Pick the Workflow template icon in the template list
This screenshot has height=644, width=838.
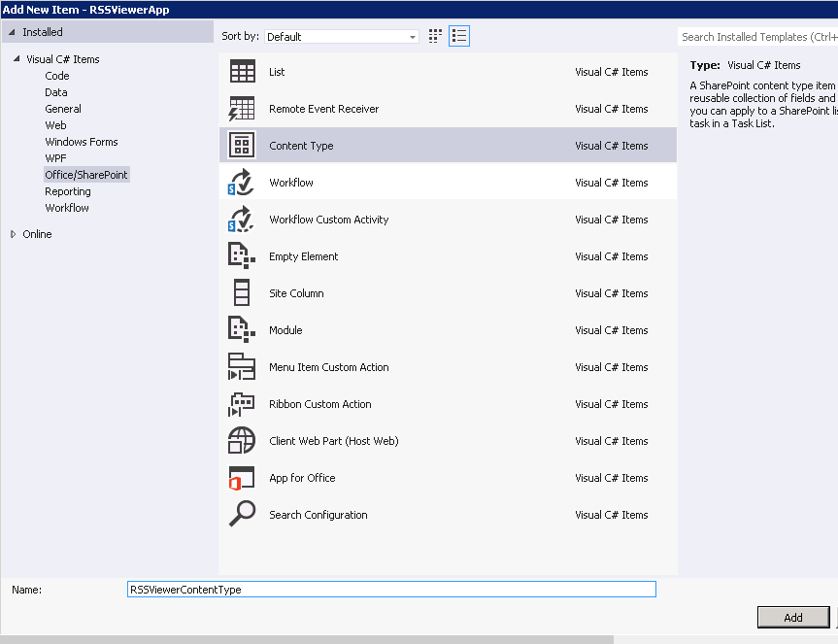click(x=241, y=183)
